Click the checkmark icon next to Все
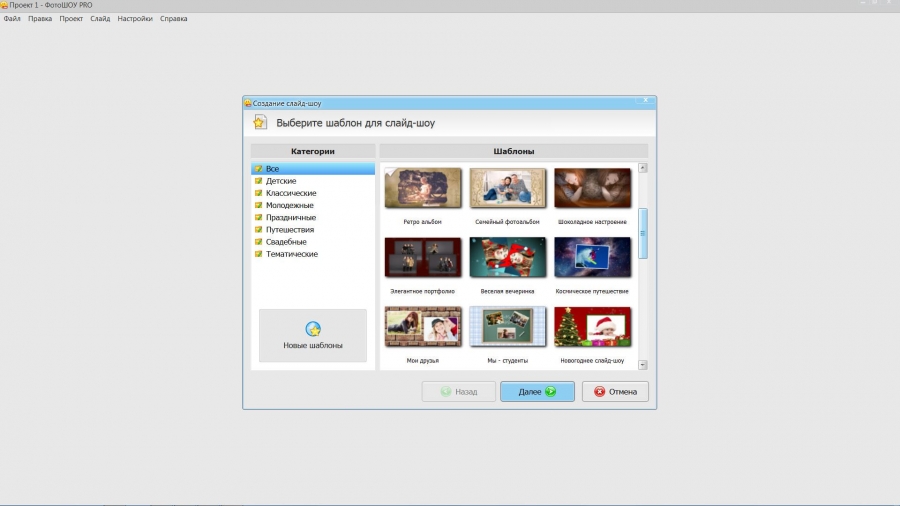900x506 pixels. pos(258,169)
